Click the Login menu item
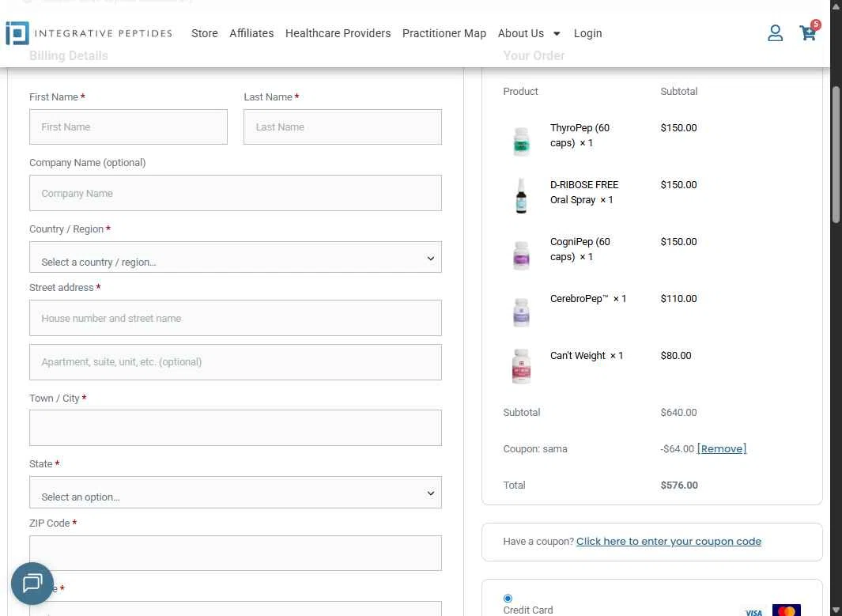This screenshot has width=842, height=616. coord(587,33)
